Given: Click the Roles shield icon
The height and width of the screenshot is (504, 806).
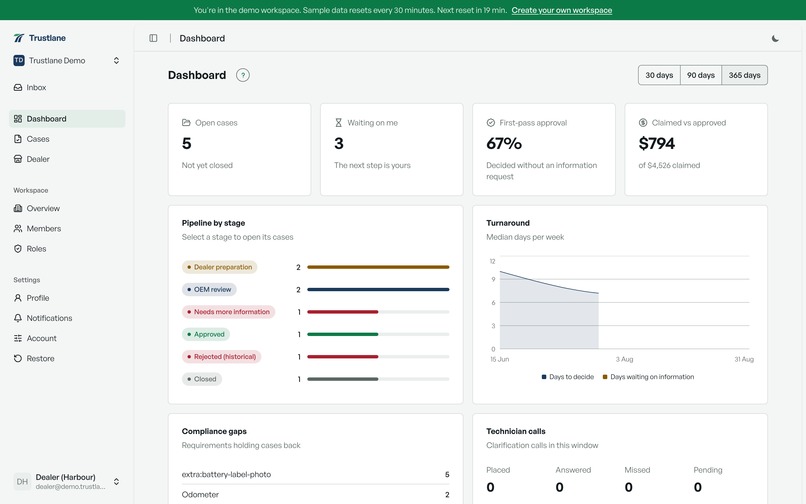Looking at the screenshot, I should (18, 248).
